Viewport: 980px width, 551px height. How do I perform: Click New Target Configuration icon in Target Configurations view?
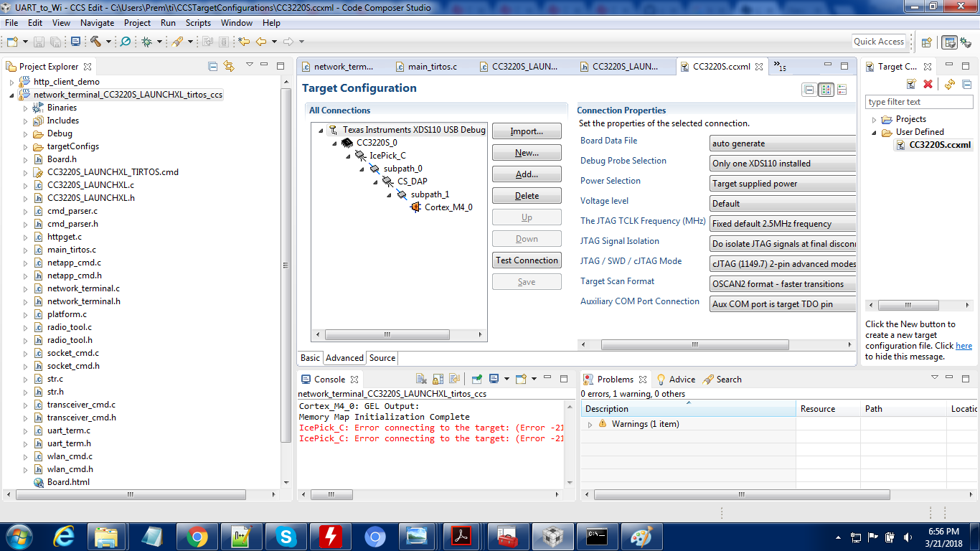tap(911, 85)
